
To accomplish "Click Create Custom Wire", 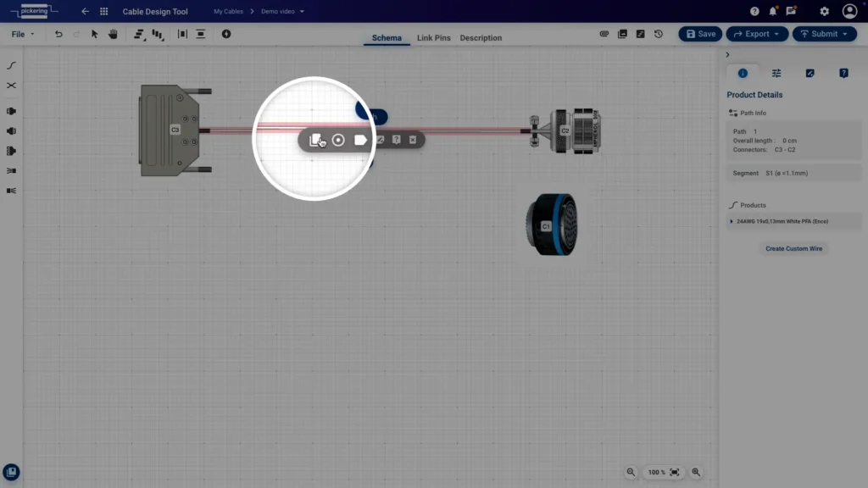I will coord(793,248).
